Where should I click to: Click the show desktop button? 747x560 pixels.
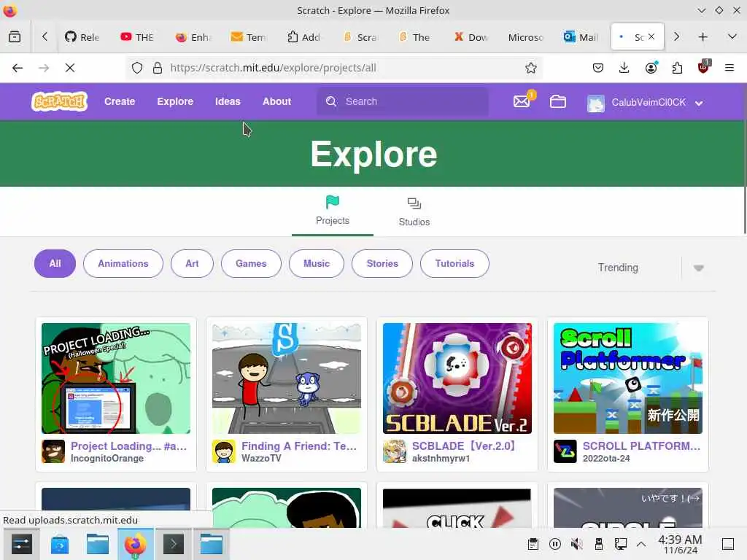pyautogui.click(x=728, y=544)
